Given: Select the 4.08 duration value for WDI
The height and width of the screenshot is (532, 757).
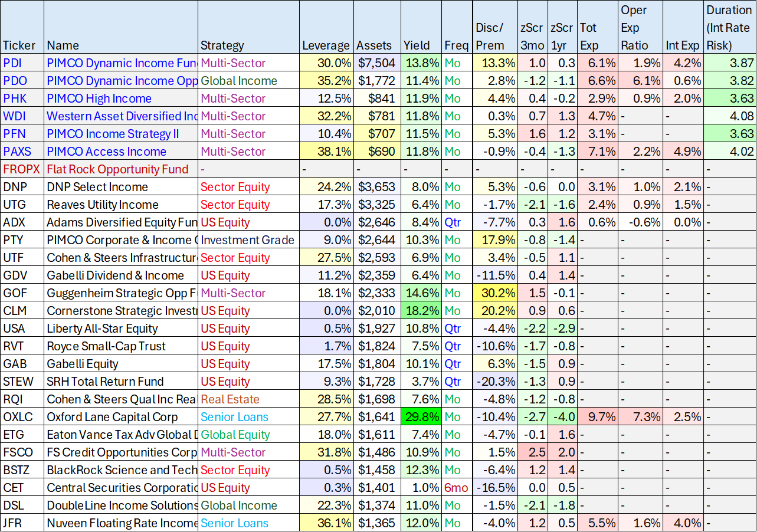Looking at the screenshot, I should (730, 116).
